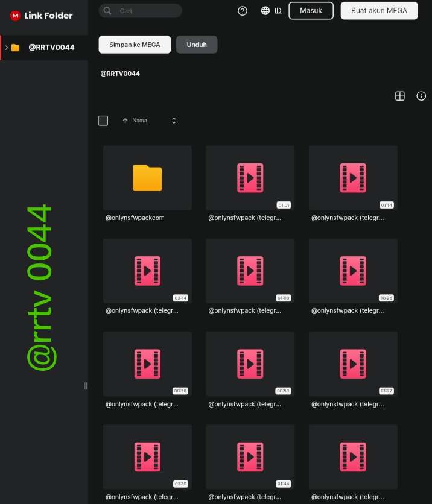Toggle the select all checkbox
Viewport: 432px width, 504px height.
[x=103, y=121]
